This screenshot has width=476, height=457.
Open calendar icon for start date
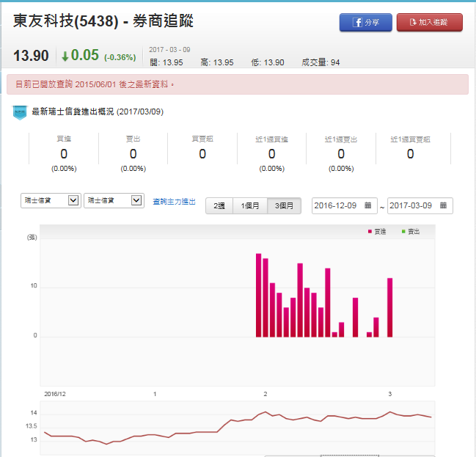tap(368, 205)
